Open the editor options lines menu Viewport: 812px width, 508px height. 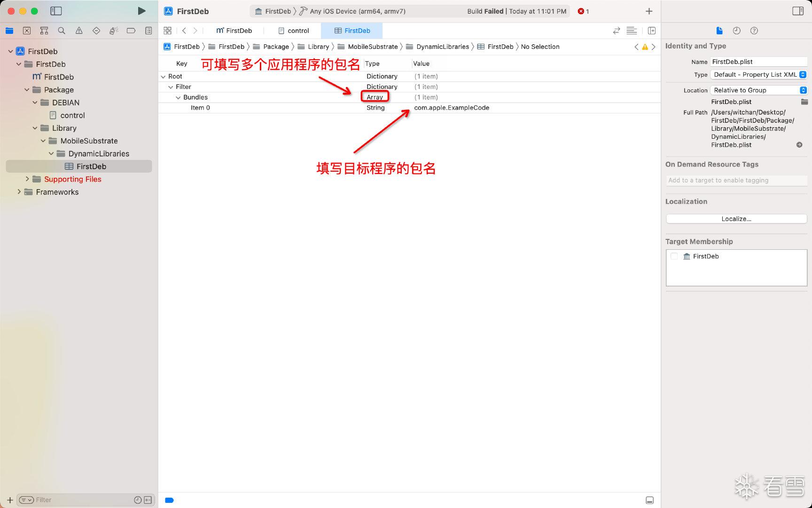point(632,31)
